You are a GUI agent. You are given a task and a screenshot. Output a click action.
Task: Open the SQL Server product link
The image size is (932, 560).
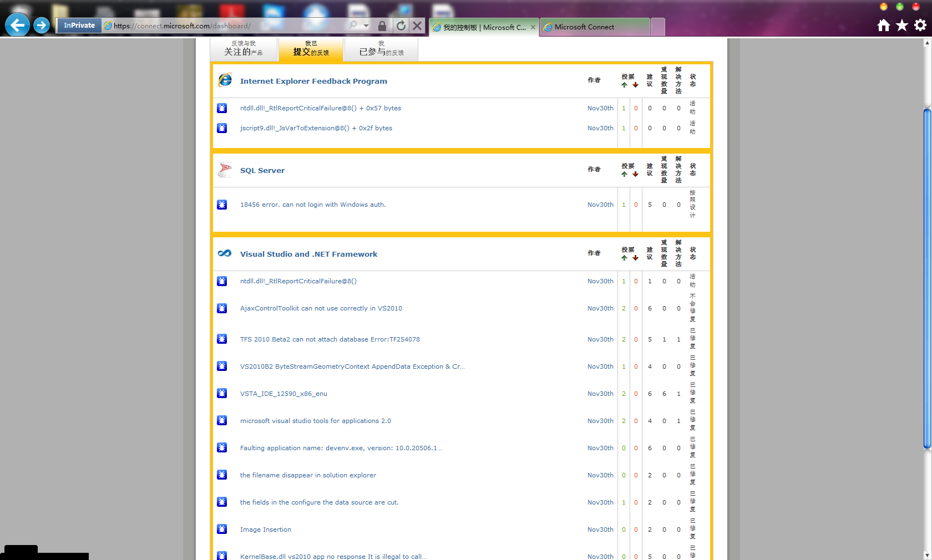(262, 170)
